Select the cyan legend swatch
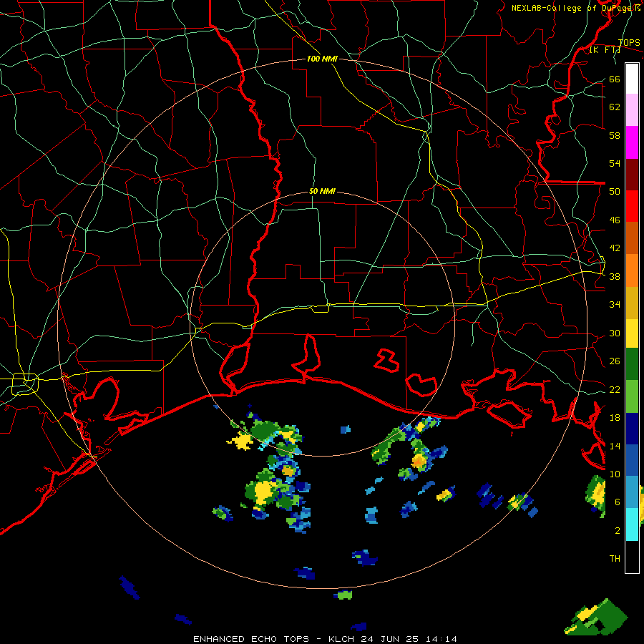 pyautogui.click(x=632, y=525)
